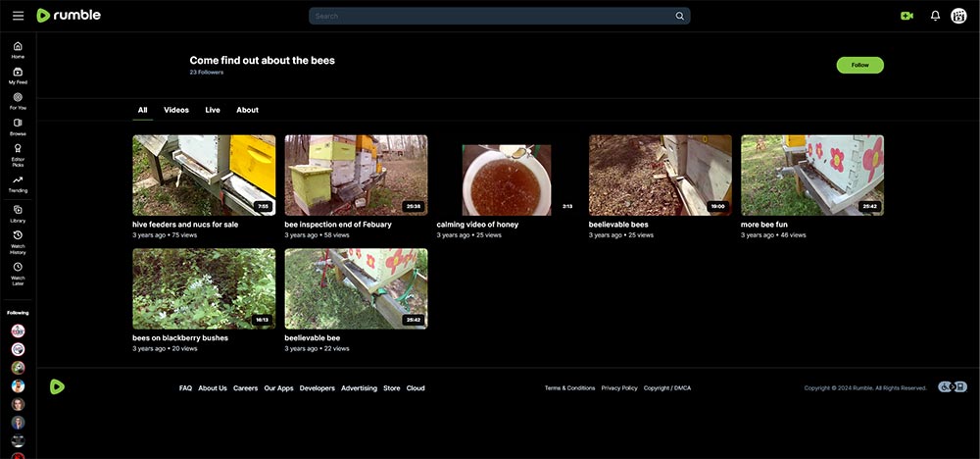Viewport: 980px width, 459px height.
Task: Click title 'bee inspection end of Febuary'
Action: click(338, 225)
